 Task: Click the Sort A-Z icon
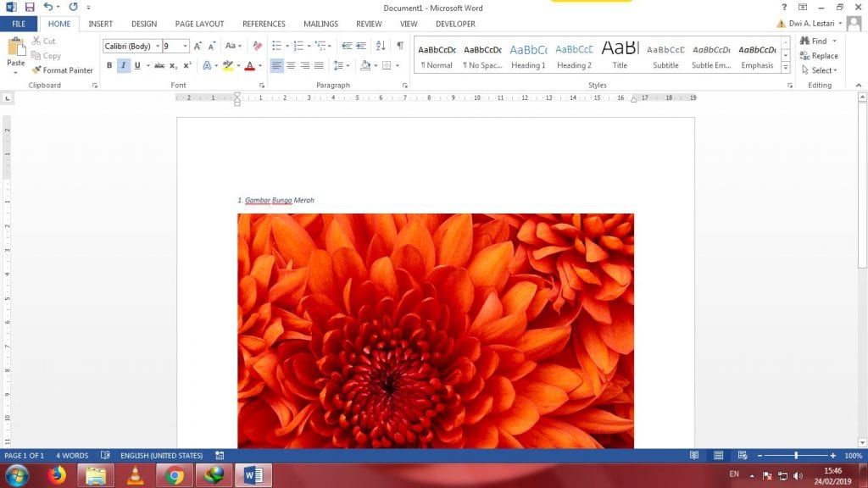click(x=380, y=46)
